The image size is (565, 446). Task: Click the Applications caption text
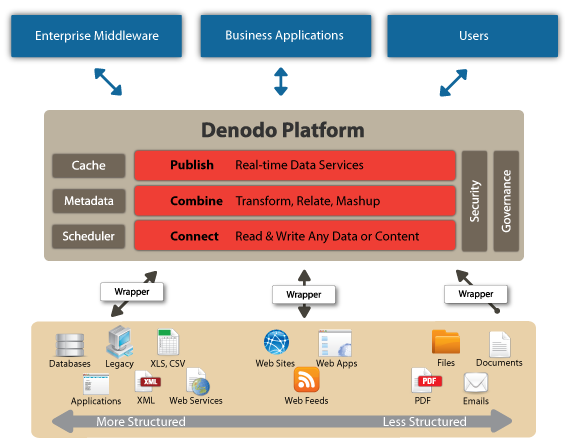(x=96, y=401)
